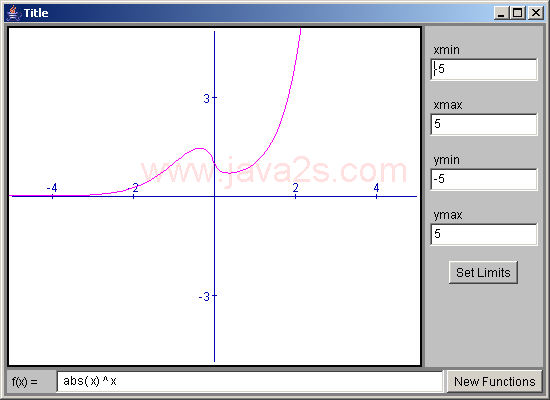Click the 'ymax' label
This screenshot has height=400, width=550.
[448, 215]
